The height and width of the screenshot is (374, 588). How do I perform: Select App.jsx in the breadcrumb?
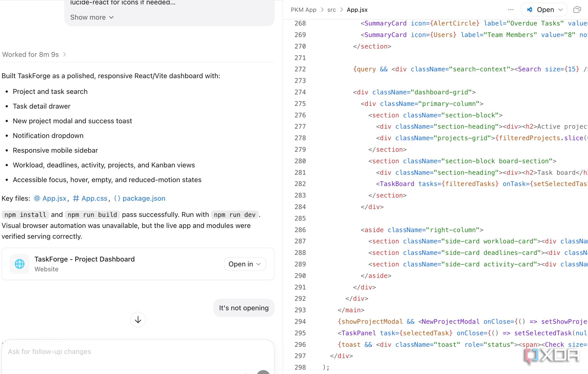point(357,10)
